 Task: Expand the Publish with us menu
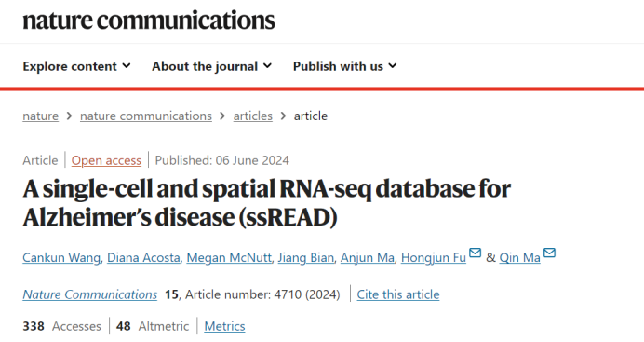[345, 66]
